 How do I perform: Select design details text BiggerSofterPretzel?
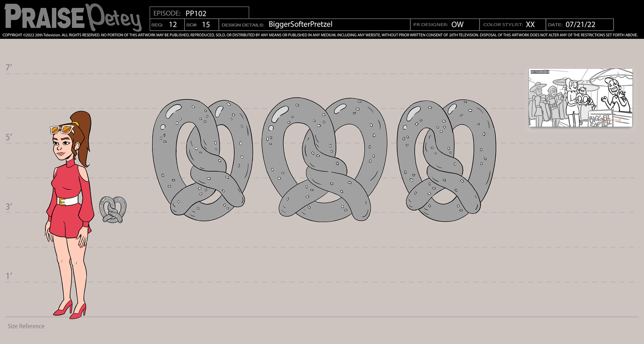coord(301,24)
